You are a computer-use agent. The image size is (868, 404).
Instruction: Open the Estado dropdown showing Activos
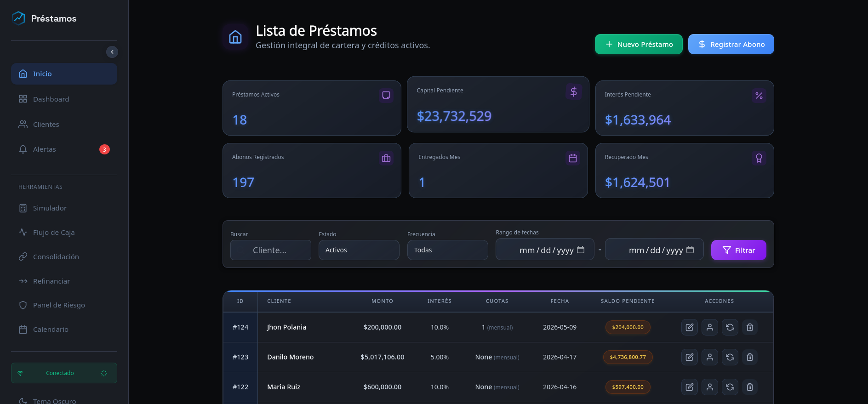coord(359,250)
